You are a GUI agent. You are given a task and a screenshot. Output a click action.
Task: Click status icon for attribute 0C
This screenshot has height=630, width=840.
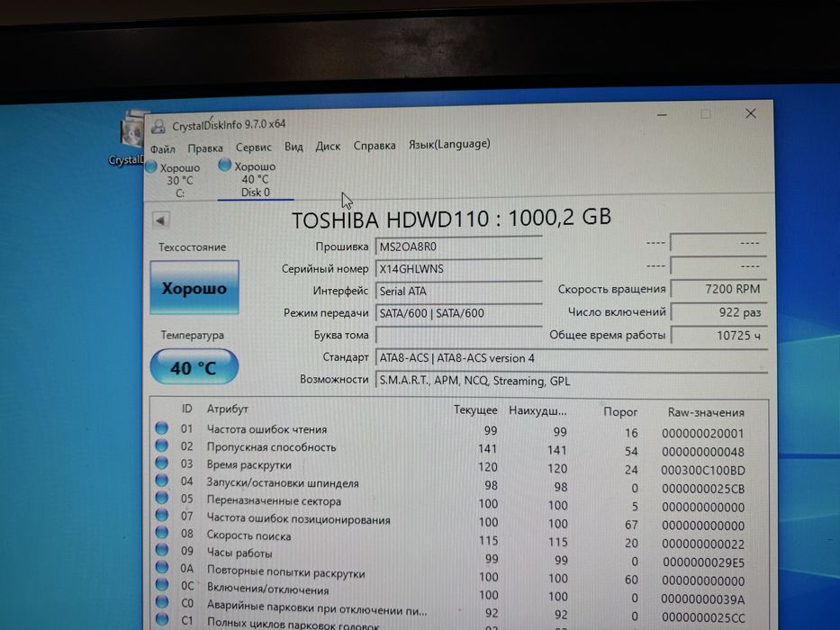[x=161, y=584]
